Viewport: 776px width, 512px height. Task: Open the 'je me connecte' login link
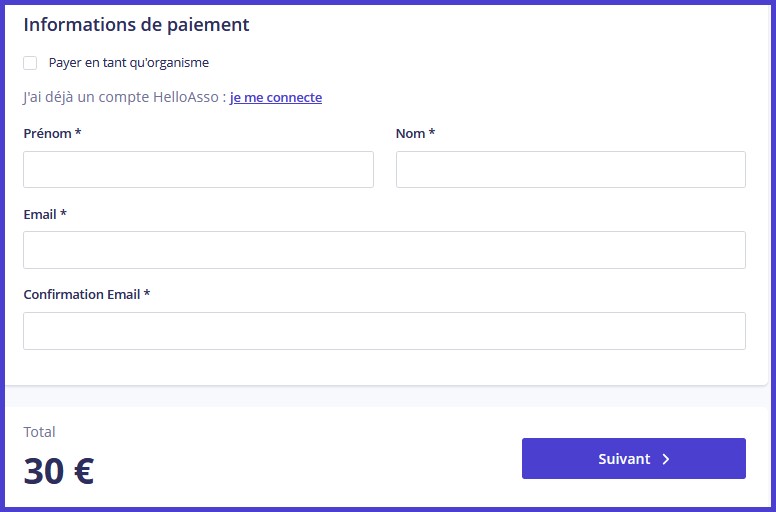point(276,98)
